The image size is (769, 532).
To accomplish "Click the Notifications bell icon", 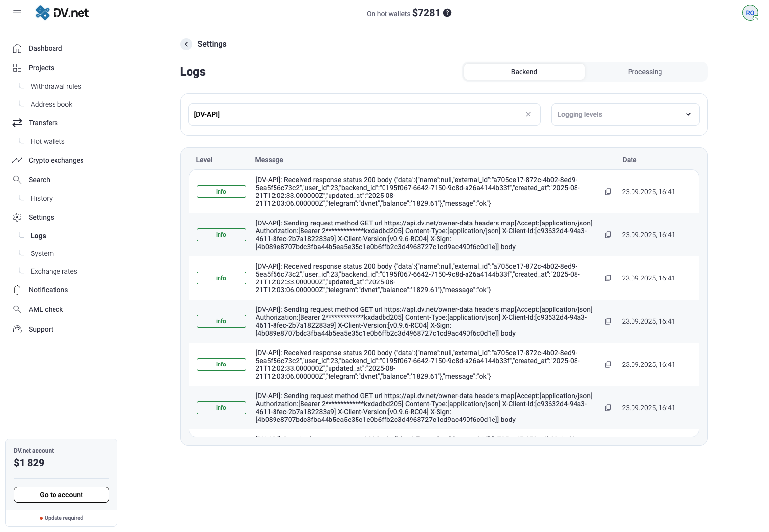I will [17, 290].
